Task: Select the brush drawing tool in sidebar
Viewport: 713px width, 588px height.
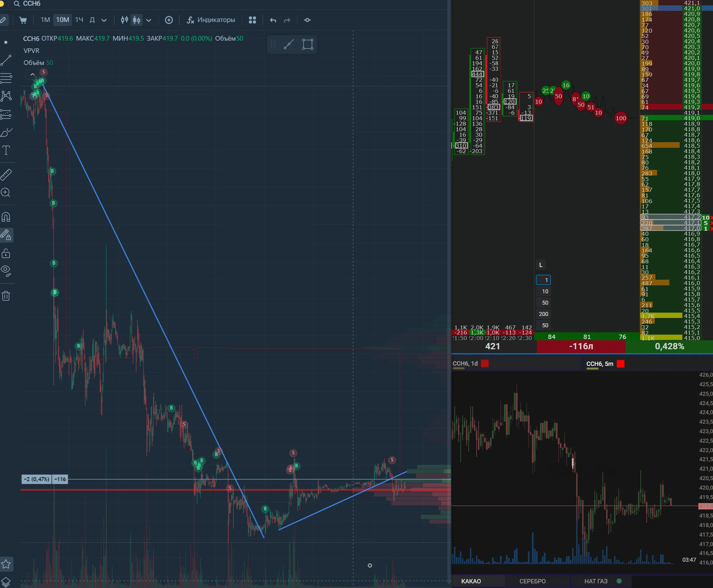Action: click(6, 133)
